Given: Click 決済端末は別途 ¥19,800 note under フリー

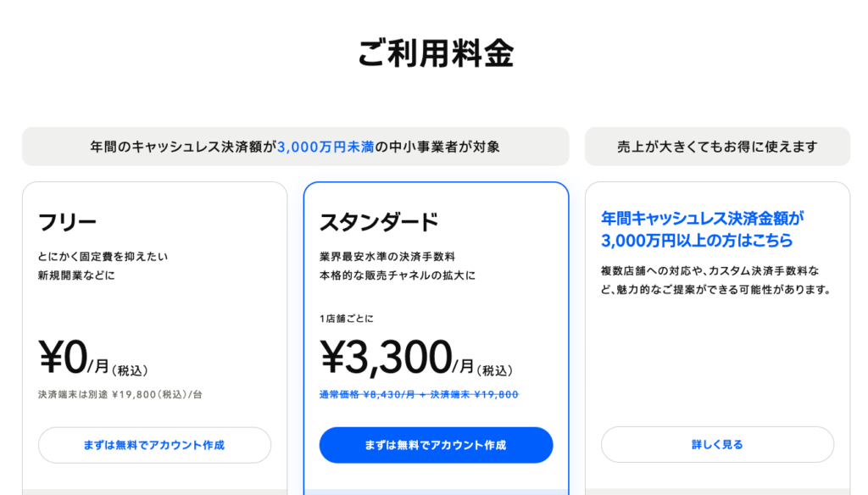Looking at the screenshot, I should [x=120, y=394].
